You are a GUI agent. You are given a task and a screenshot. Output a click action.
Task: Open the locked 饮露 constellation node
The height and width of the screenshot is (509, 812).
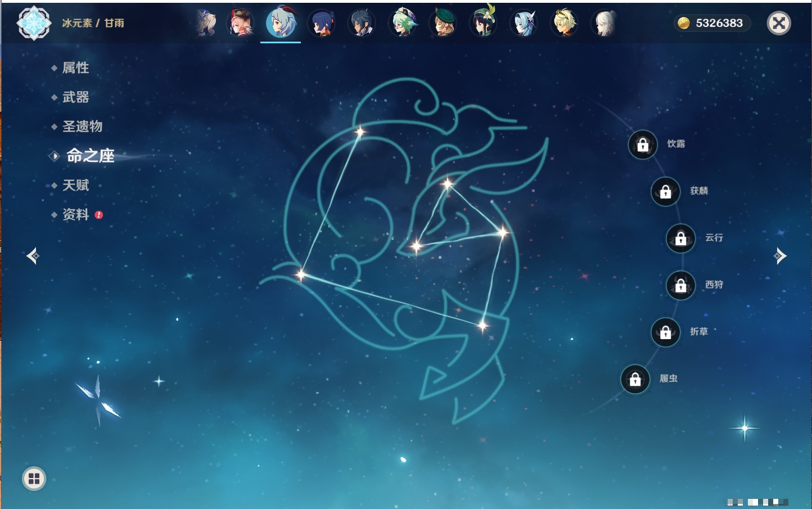pyautogui.click(x=643, y=145)
